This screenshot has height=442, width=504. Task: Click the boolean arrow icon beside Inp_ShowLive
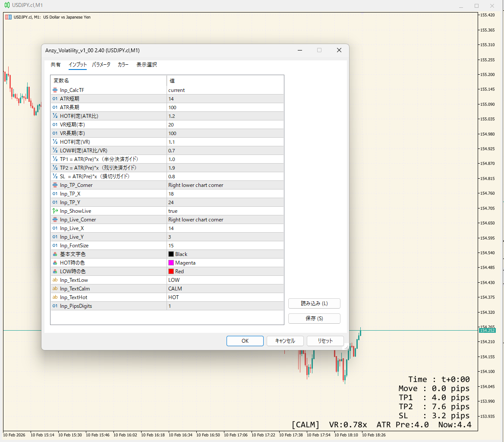(x=55, y=211)
